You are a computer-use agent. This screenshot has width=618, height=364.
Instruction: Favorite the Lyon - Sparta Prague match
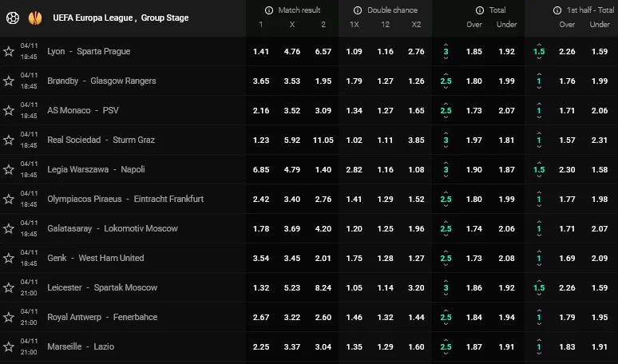pyautogui.click(x=9, y=51)
